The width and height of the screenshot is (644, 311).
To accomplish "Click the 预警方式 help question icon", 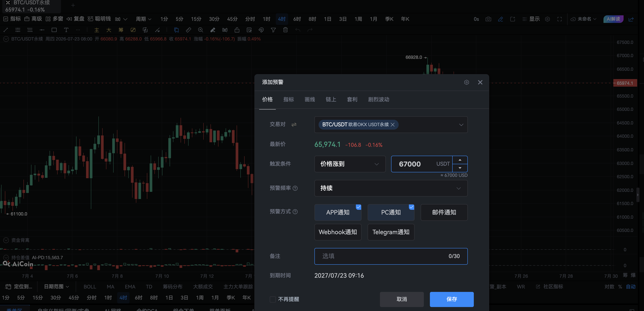I will (295, 211).
